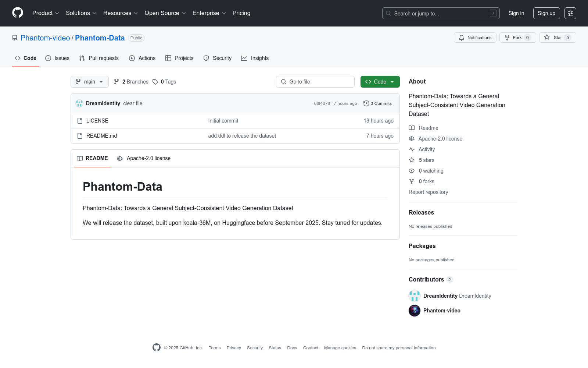Click Report repository
Screen dimensions: 588x368
pos(428,192)
